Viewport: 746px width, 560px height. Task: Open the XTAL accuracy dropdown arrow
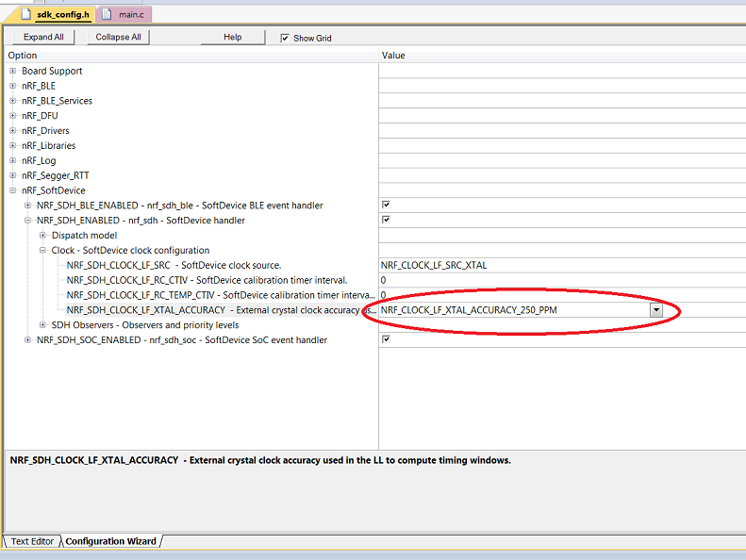[655, 310]
